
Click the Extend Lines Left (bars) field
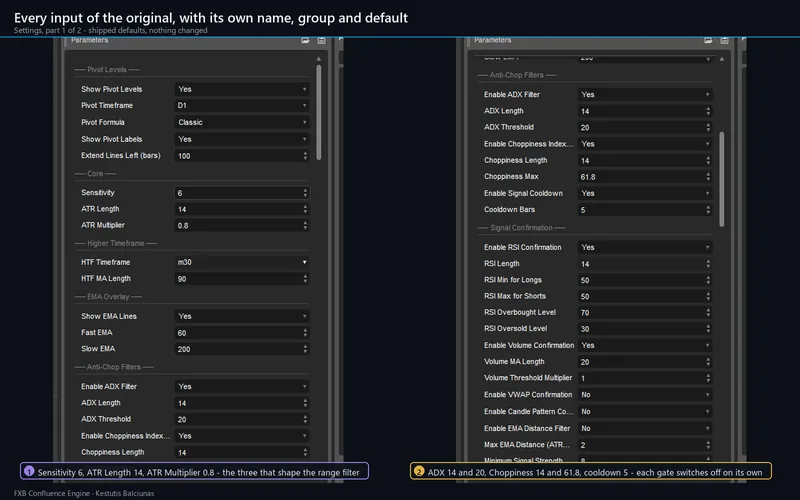tap(242, 156)
